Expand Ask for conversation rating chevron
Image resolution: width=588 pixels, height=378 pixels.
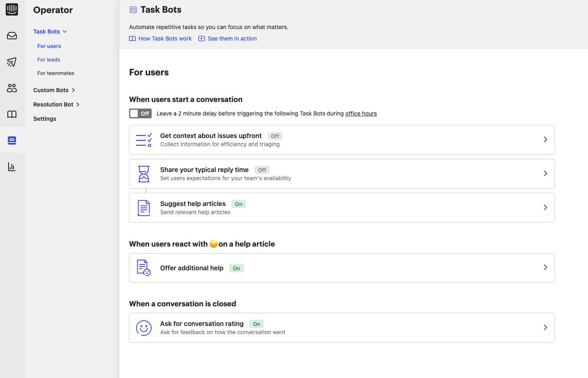[x=545, y=328]
